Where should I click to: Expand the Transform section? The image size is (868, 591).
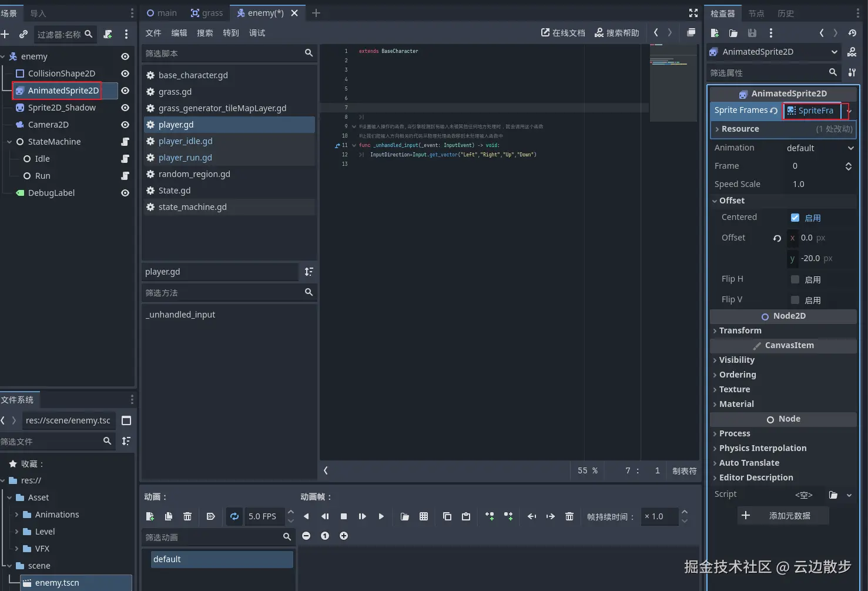(x=740, y=330)
